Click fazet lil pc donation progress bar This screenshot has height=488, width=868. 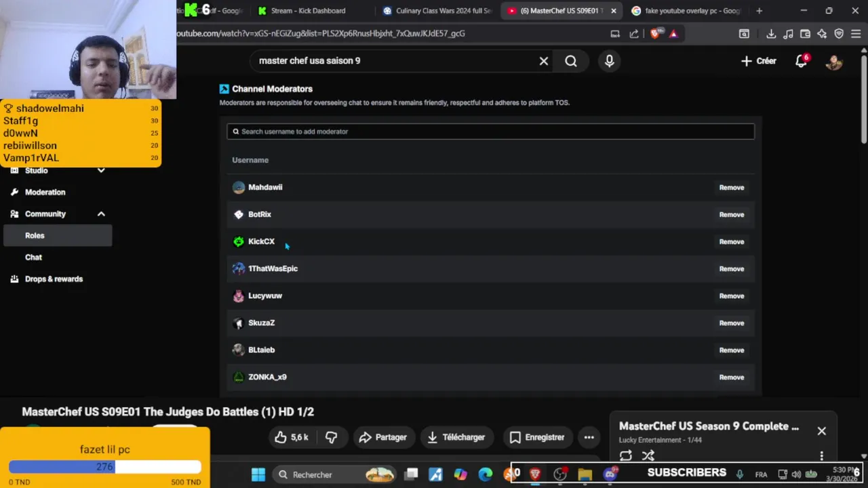click(105, 467)
